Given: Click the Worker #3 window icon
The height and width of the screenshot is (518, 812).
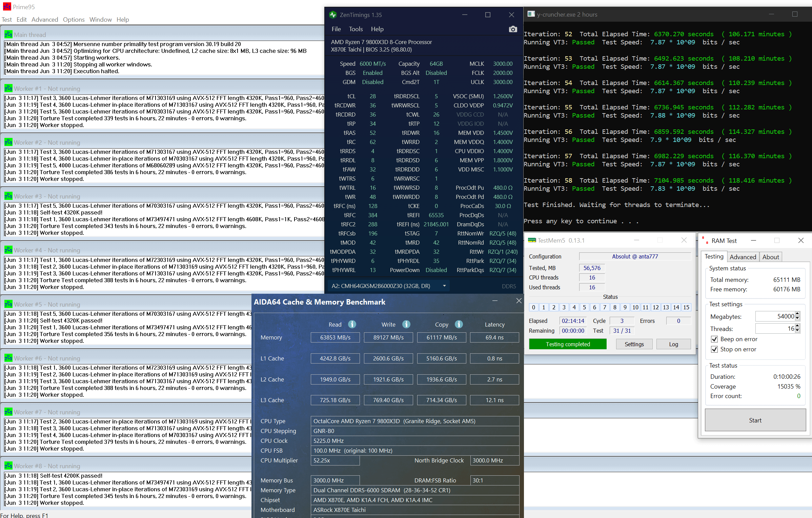Looking at the screenshot, I should coord(8,196).
